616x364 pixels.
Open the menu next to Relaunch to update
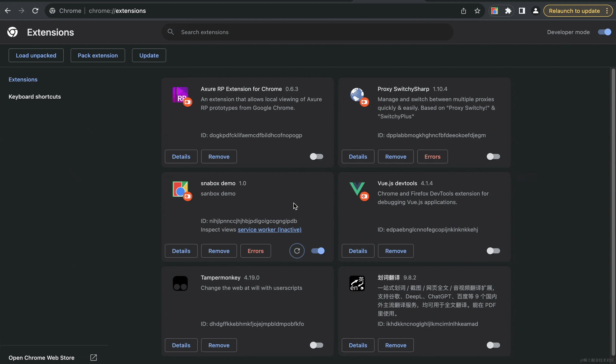(x=607, y=11)
